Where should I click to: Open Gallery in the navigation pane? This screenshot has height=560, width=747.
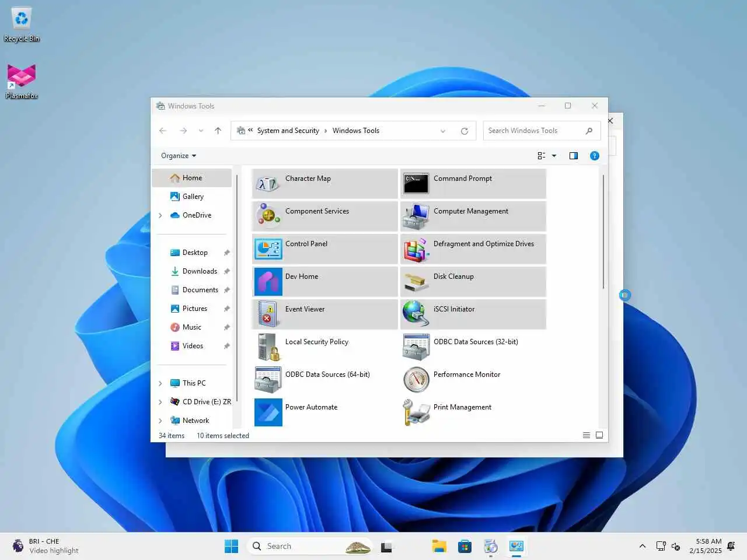(192, 197)
